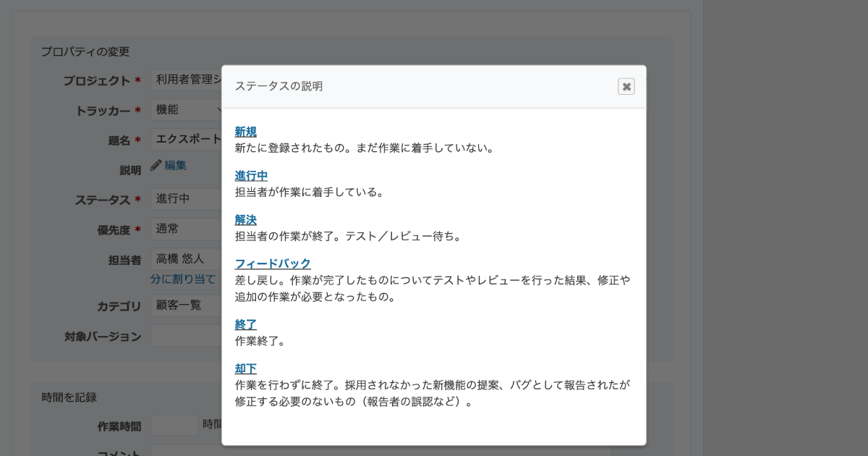Open the フィードバック status description link
This screenshot has width=868, height=456.
pos(271,264)
